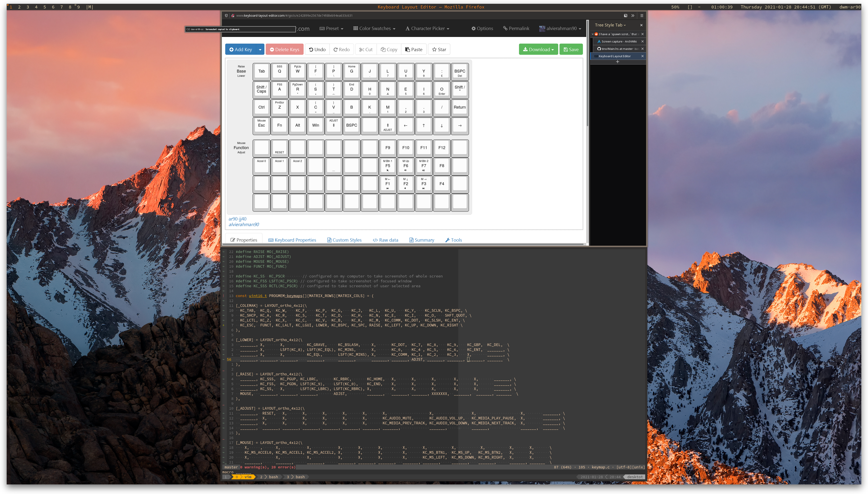Screen dimensions: 868x494
Task: Open Options via the gear icon
Action: point(473,28)
